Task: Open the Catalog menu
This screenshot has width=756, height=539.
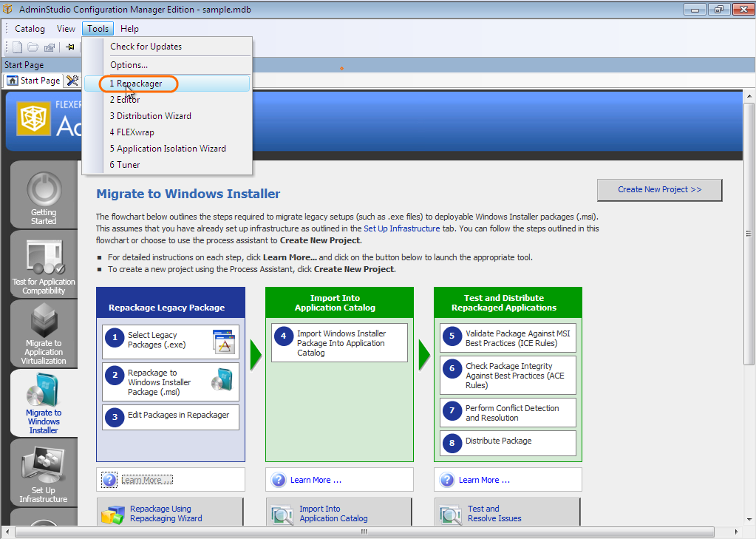Action: click(30, 29)
